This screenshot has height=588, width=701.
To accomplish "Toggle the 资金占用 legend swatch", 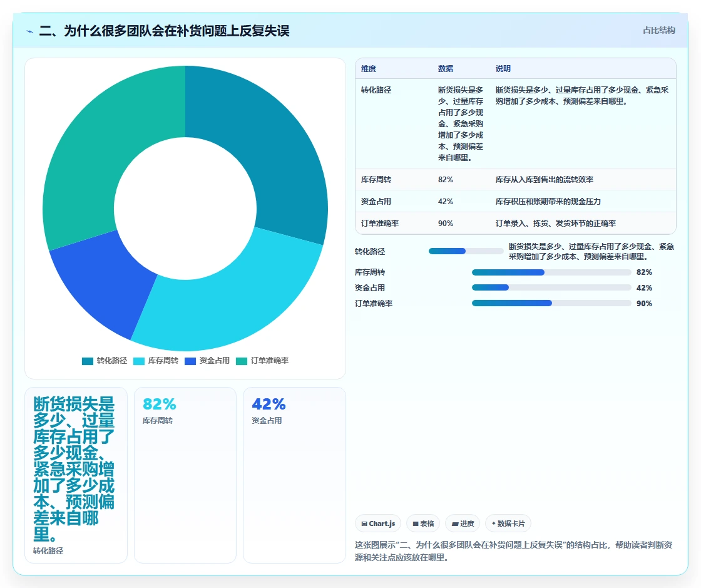I will [190, 361].
